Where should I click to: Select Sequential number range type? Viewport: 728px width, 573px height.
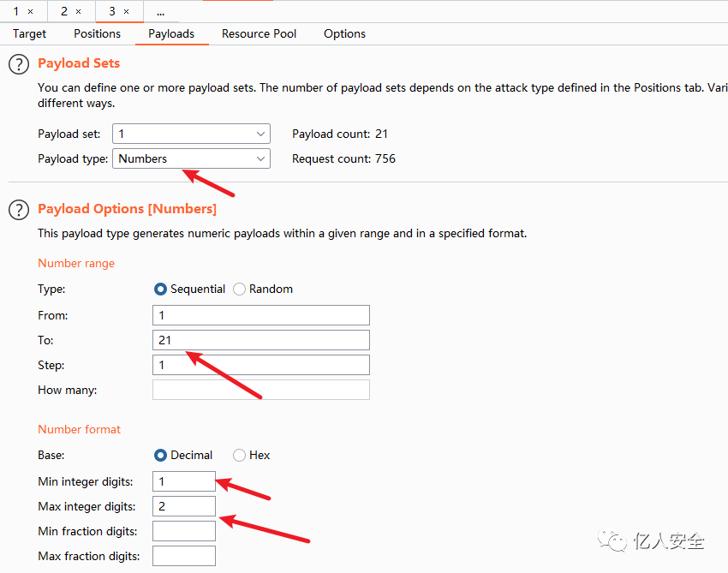(x=161, y=289)
